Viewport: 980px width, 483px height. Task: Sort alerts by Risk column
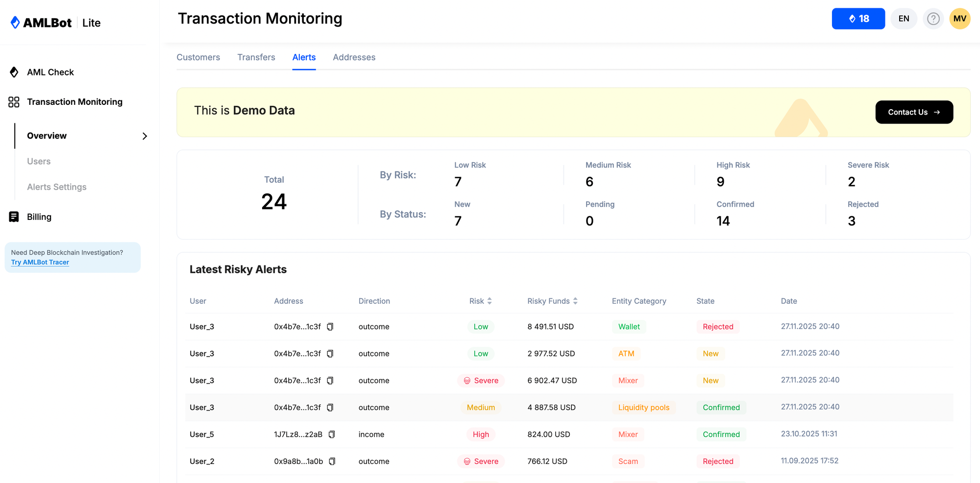tap(489, 301)
